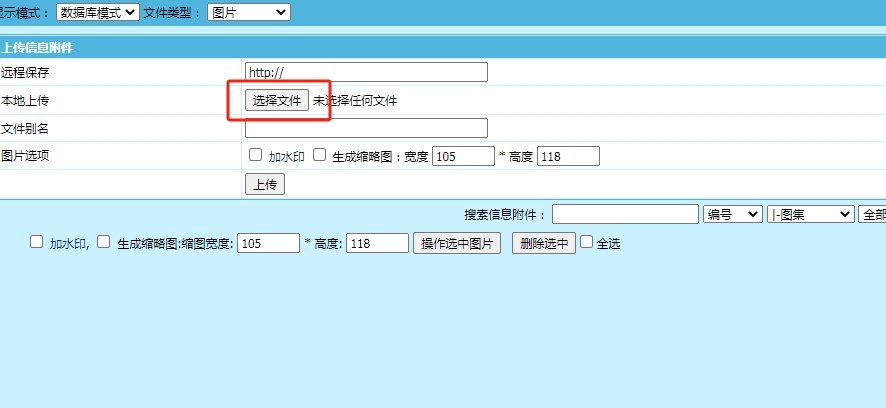Click the 上传 button
The height and width of the screenshot is (408, 886).
[x=265, y=184]
